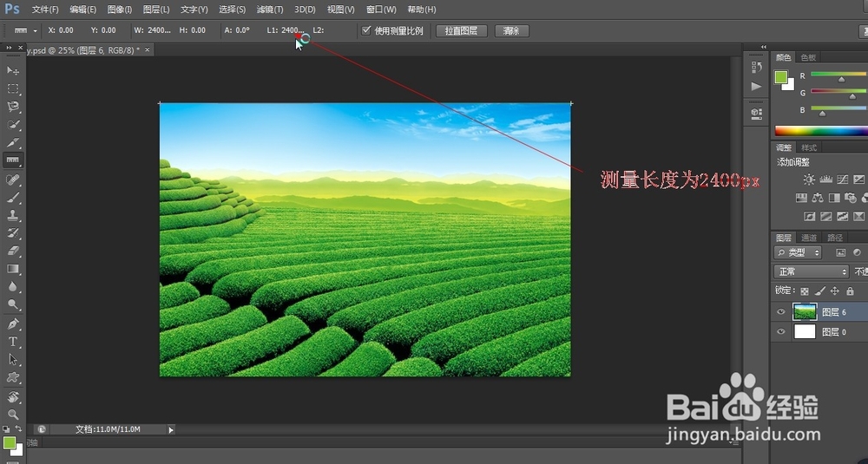Add Levels adjustment histogram icon

826,180
